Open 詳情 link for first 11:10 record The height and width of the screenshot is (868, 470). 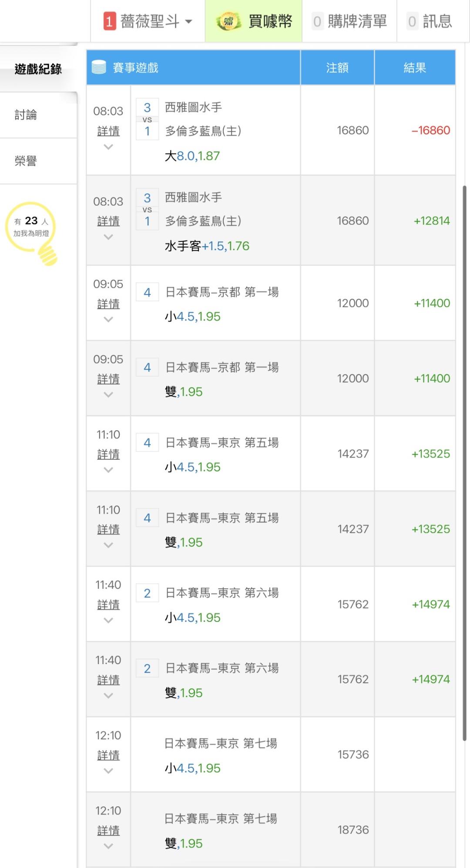[x=108, y=454]
